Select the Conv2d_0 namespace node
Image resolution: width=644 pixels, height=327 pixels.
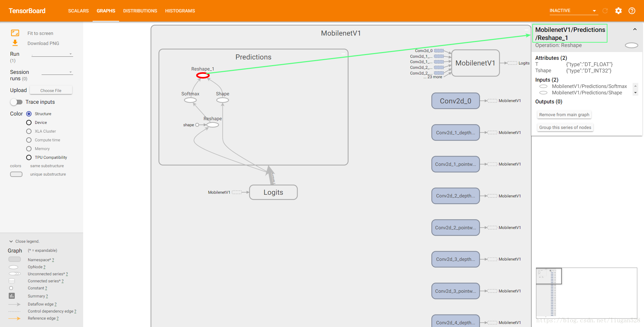pyautogui.click(x=455, y=101)
